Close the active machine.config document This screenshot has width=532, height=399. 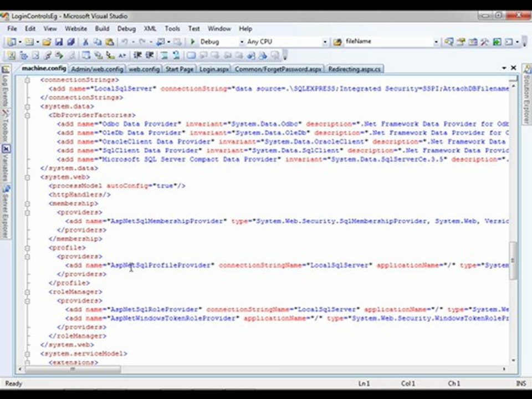[514, 68]
